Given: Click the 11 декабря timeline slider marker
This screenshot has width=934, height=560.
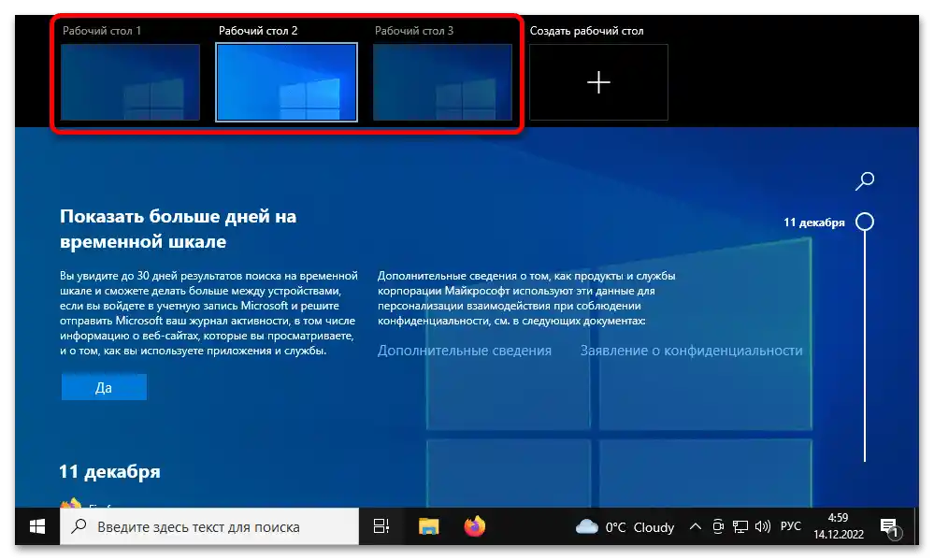Looking at the screenshot, I should [865, 222].
